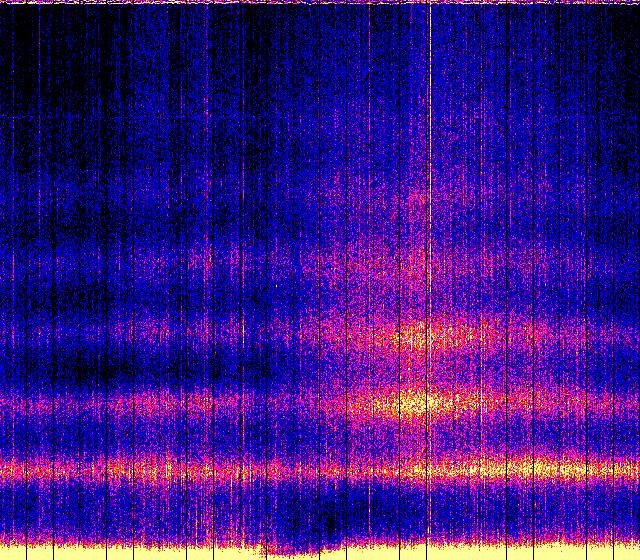Click the thin light strip at the top edge
The width and height of the screenshot is (640, 560).
[x=320, y=2]
